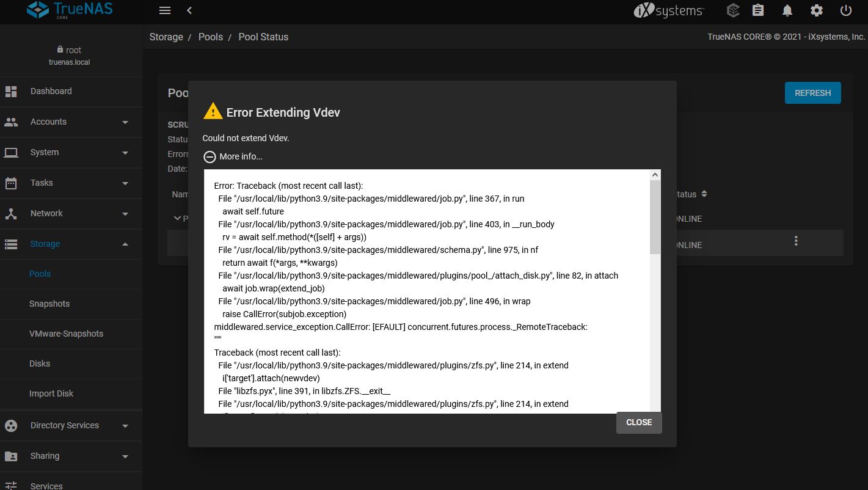
Task: Click 'await self.future' traceback line
Action: click(x=253, y=211)
